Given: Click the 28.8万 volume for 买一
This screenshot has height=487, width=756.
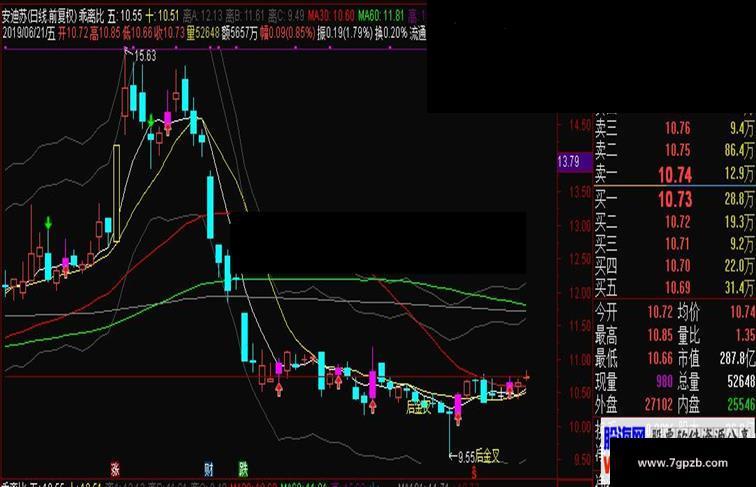Looking at the screenshot, I should (x=739, y=198).
